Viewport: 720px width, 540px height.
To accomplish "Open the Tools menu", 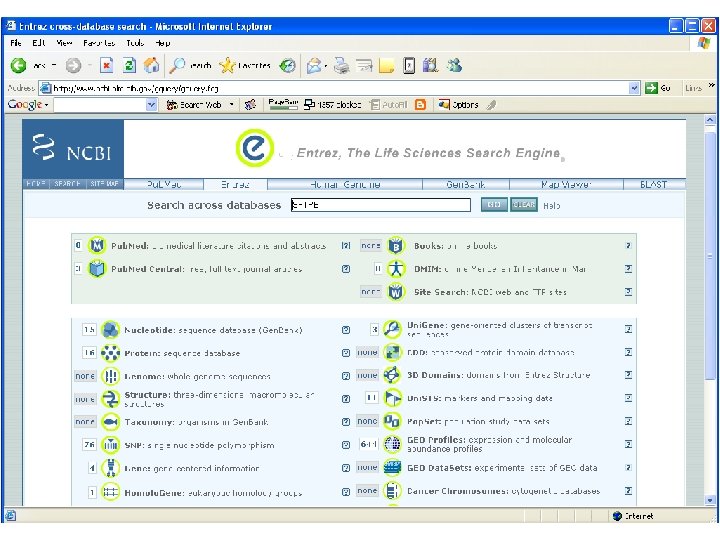I will coord(135,43).
